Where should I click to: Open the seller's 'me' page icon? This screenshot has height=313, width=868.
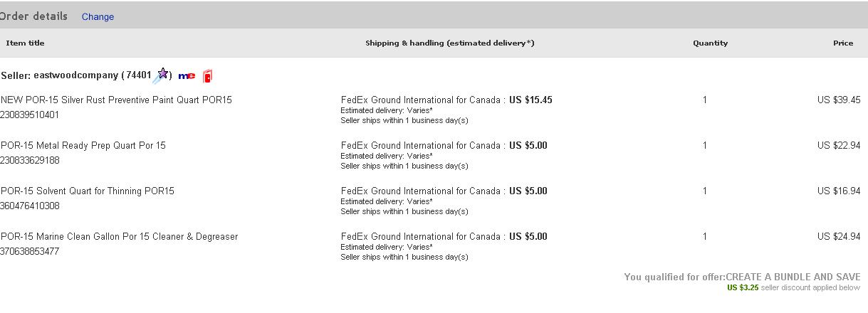pyautogui.click(x=187, y=75)
